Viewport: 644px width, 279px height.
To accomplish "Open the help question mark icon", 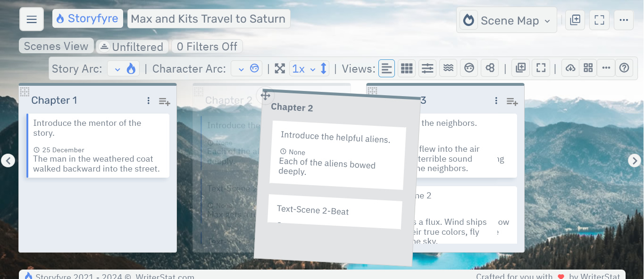I will (624, 68).
